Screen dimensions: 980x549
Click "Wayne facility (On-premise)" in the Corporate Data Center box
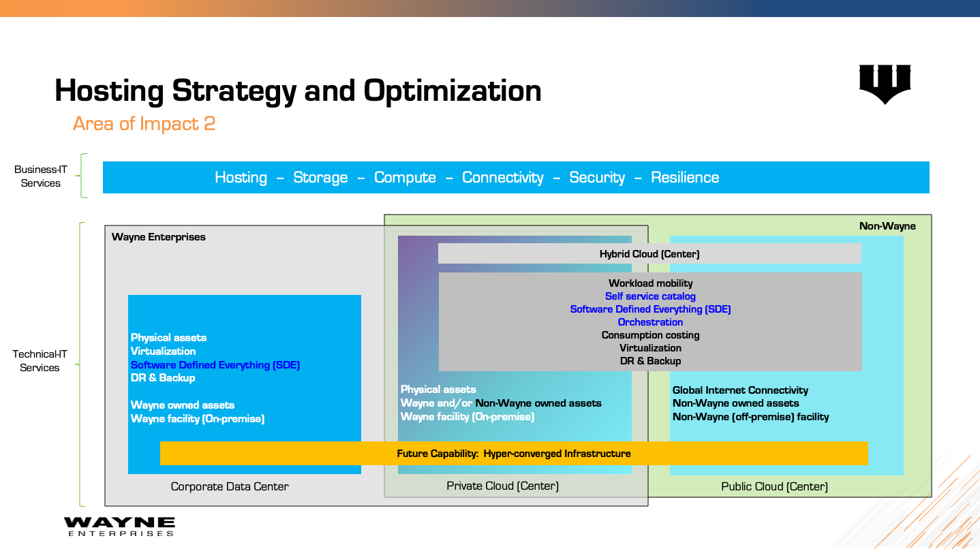(198, 419)
